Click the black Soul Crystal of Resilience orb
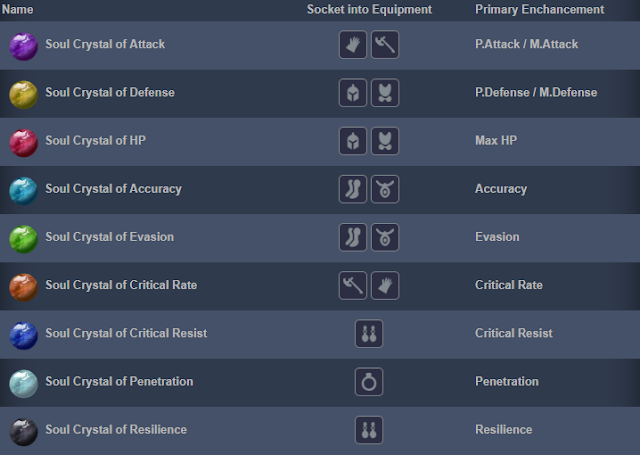Viewport: 640px width, 455px height. click(x=24, y=432)
